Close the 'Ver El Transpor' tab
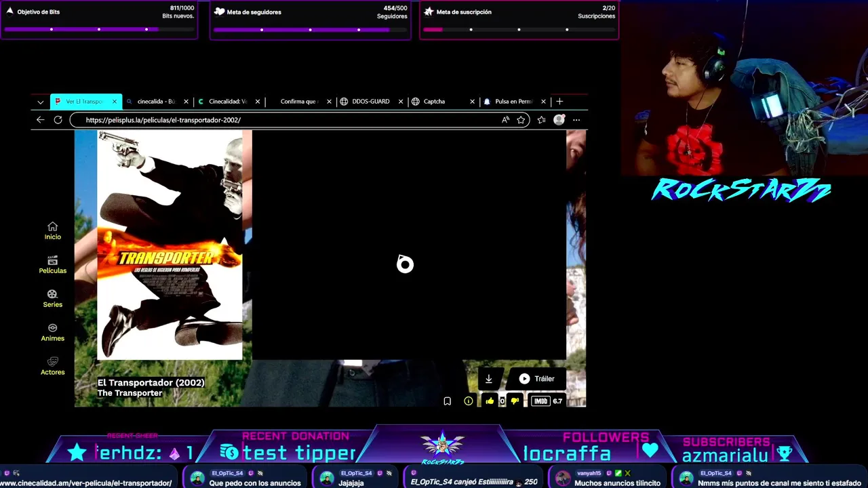The height and width of the screenshot is (488, 868). point(114,102)
